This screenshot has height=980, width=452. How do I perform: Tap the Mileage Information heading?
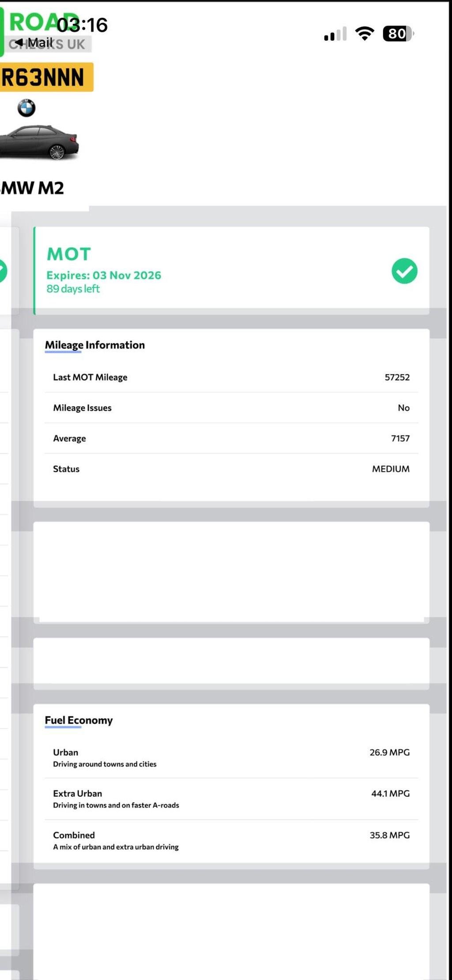[95, 345]
